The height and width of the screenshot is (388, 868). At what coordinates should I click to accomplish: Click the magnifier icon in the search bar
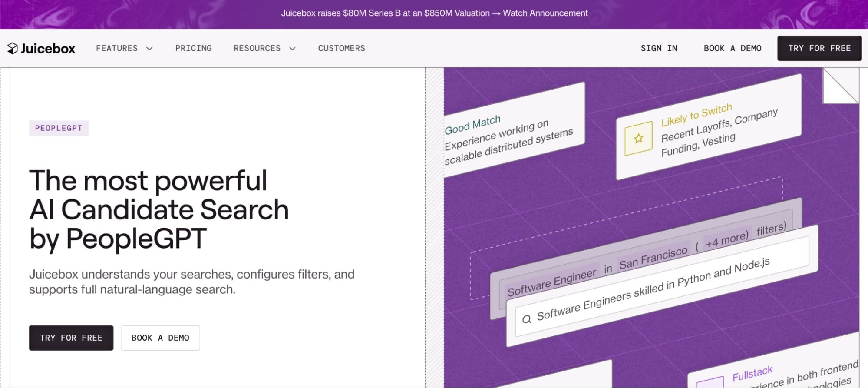pos(527,319)
